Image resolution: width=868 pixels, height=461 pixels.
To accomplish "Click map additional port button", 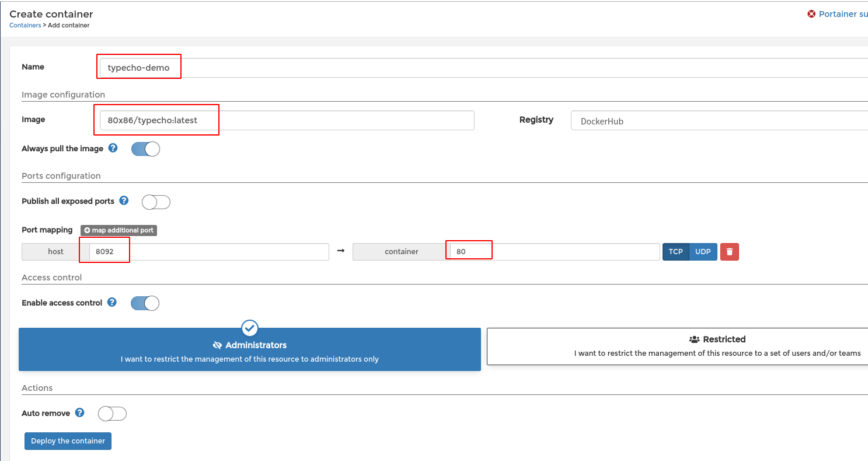I will pos(119,230).
